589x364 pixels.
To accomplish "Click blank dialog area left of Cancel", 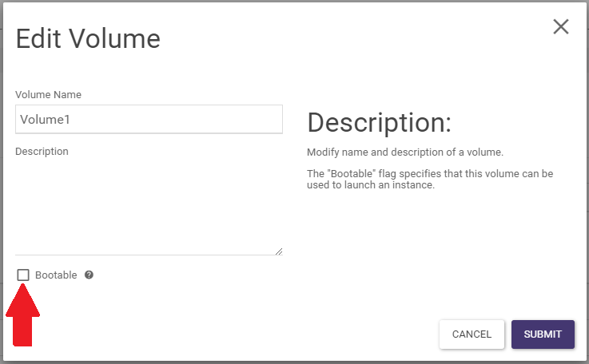I will [x=240, y=334].
